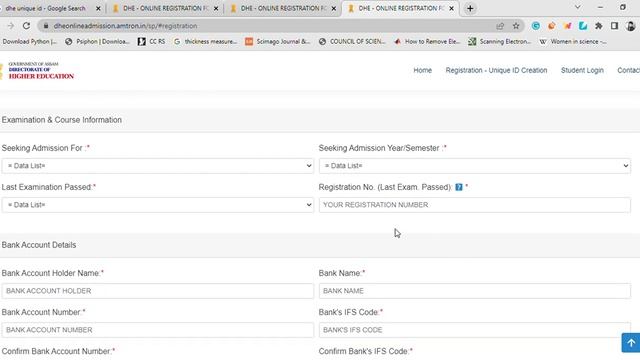Screen dimensions: 640x360
Task: Expand the Seeking Admission Year/Semester dropdown
Action: point(475,166)
